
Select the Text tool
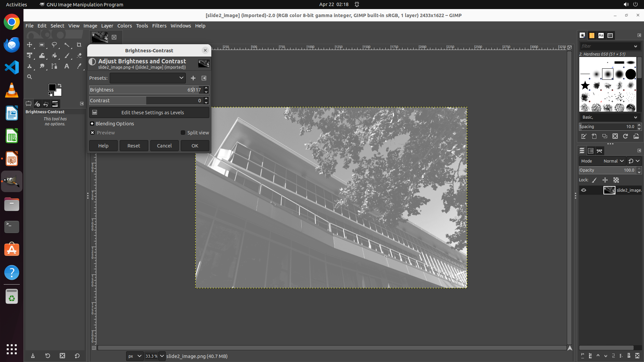click(67, 66)
